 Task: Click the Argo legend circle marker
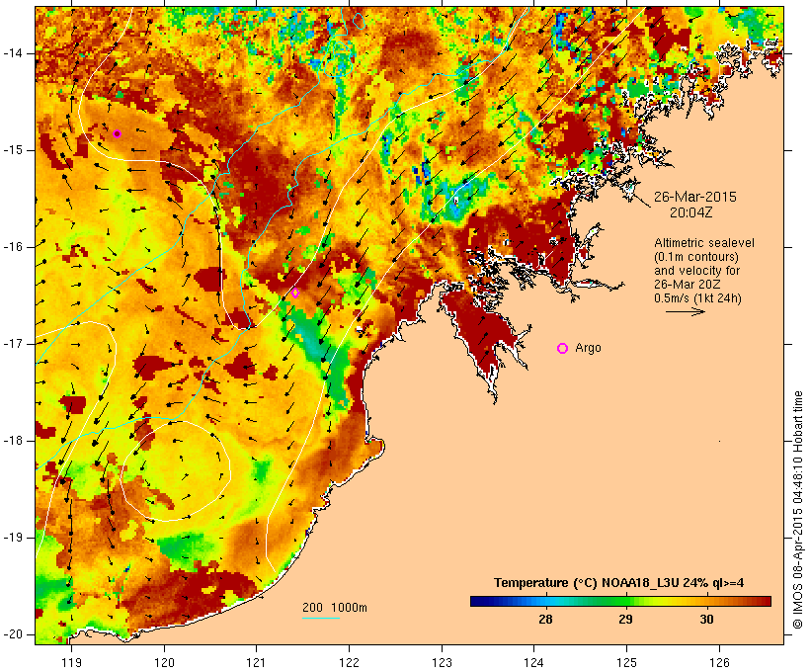(x=563, y=349)
